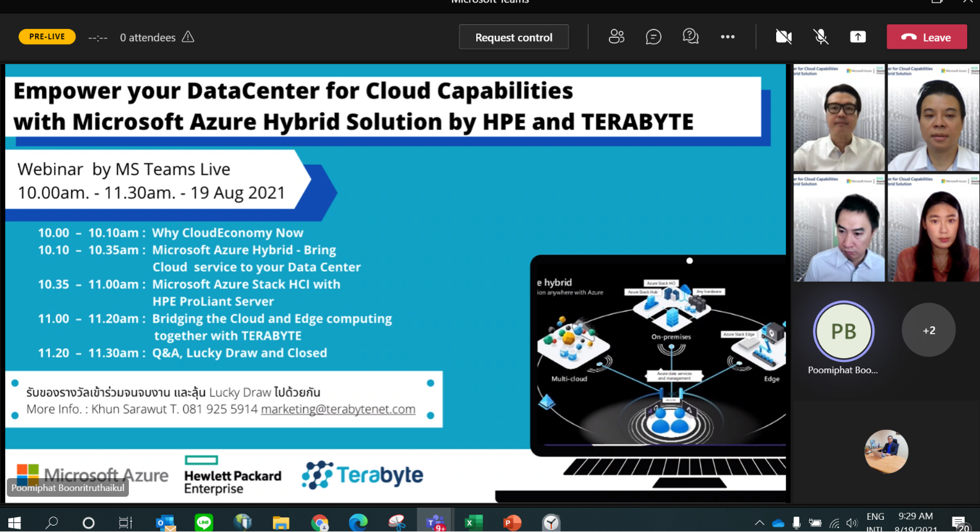Open the participants panel icon

click(x=617, y=37)
